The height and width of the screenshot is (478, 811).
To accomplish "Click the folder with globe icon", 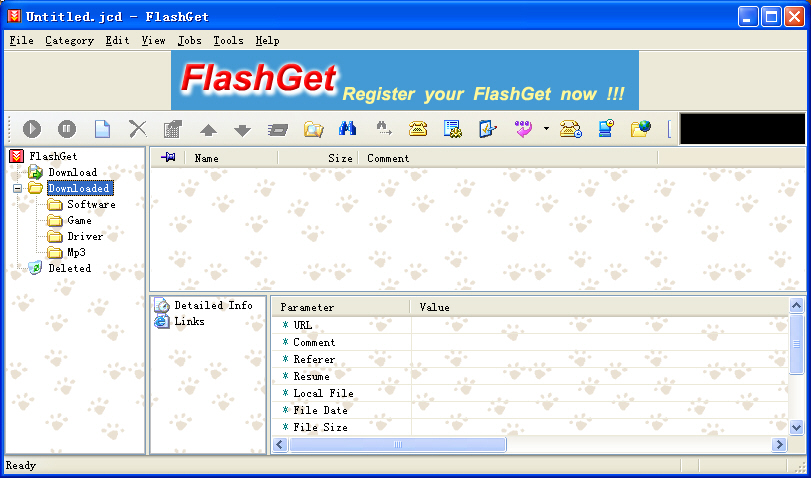I will point(641,128).
